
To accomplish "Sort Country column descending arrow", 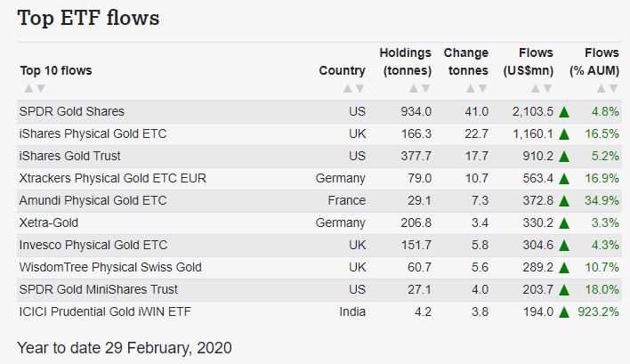I will [x=359, y=88].
